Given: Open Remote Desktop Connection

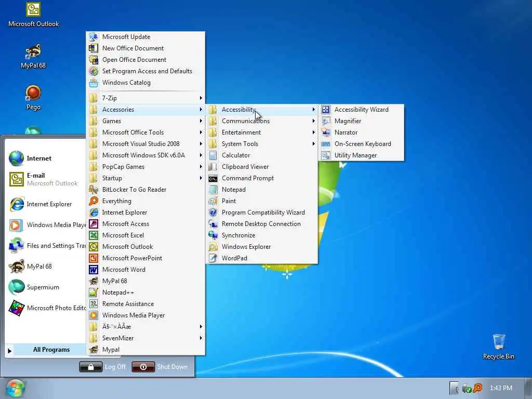Looking at the screenshot, I should pos(262,223).
